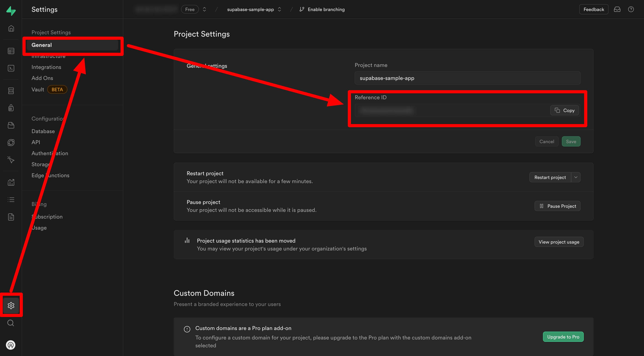
Task: Open the Add Ons settings page
Action: [42, 78]
